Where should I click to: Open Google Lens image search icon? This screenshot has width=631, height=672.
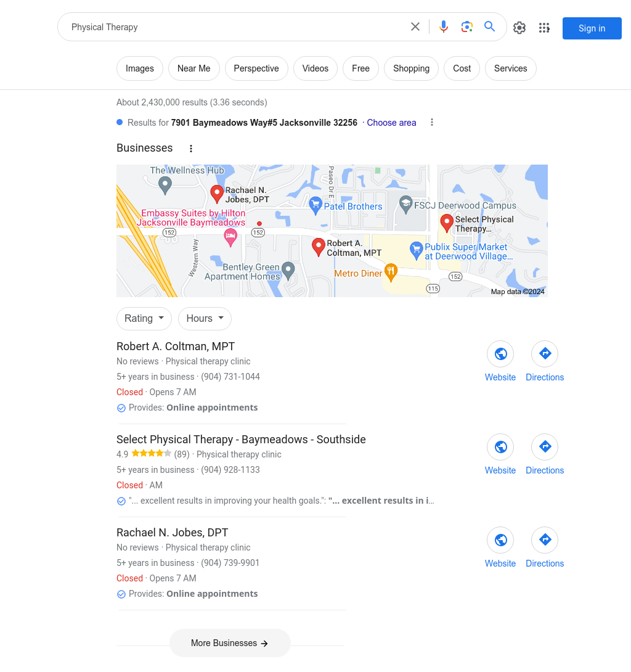point(466,27)
